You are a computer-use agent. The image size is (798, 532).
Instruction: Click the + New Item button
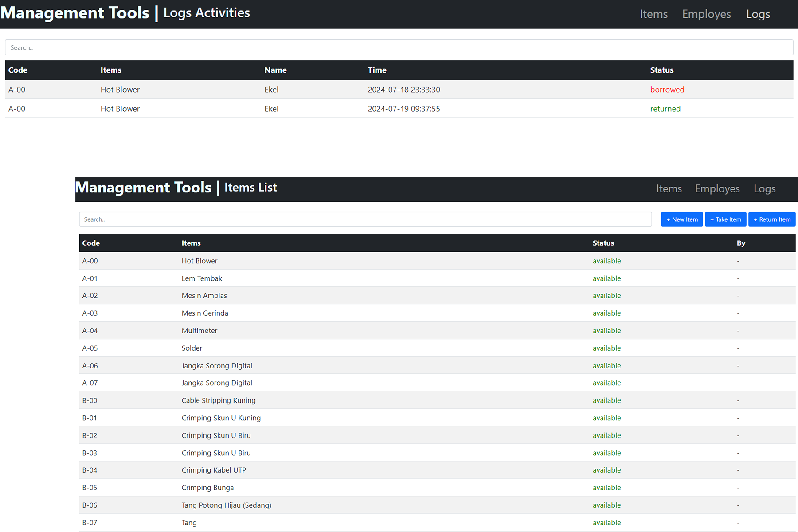click(x=681, y=219)
